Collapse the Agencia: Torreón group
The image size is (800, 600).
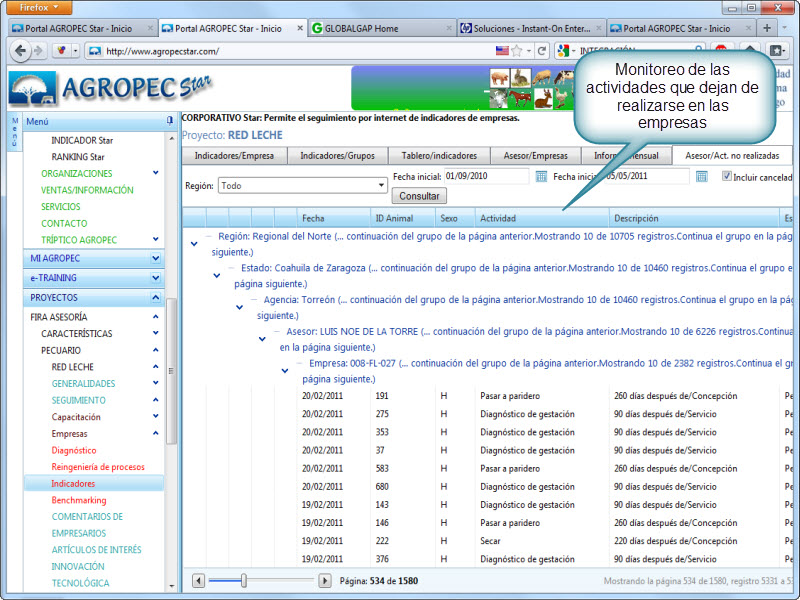239,307
